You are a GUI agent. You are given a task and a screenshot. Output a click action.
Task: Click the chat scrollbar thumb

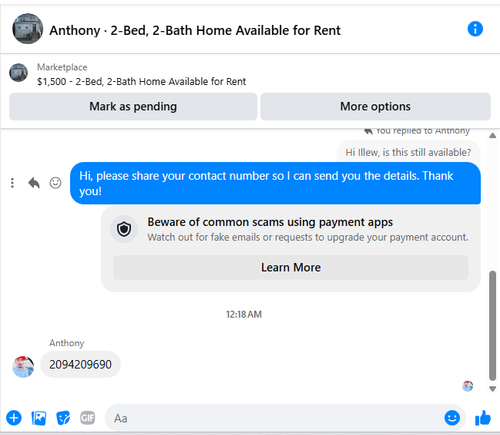click(x=492, y=326)
